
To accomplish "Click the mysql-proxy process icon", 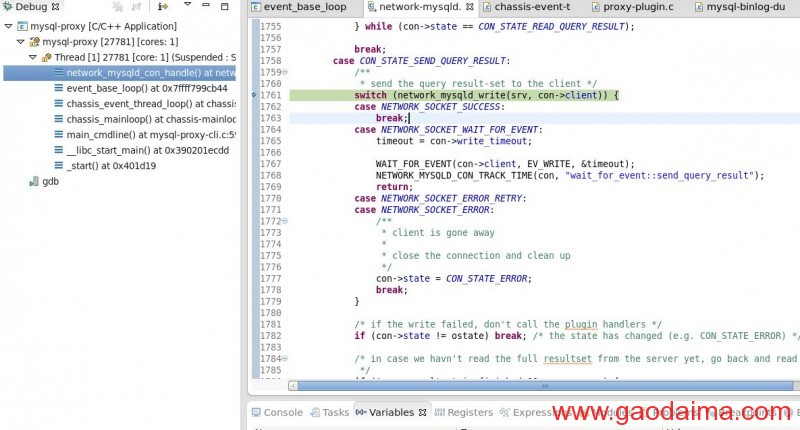I will click(x=34, y=41).
